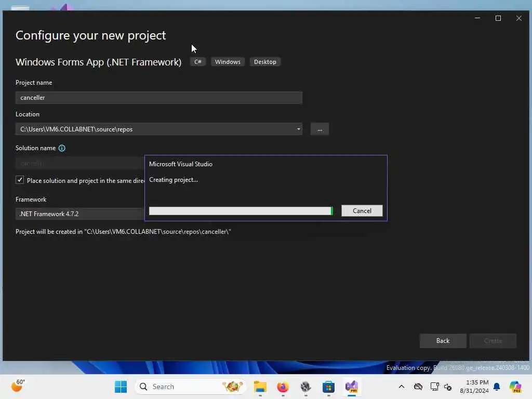Viewport: 532px width, 399px height.
Task: Show hidden tray icons chevron
Action: coord(402,387)
